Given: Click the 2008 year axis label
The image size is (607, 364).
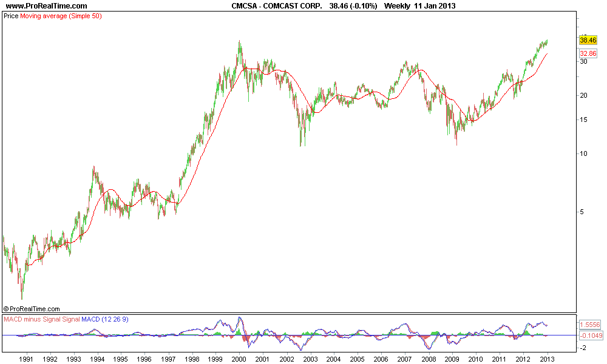Looking at the screenshot, I should coord(429,359).
